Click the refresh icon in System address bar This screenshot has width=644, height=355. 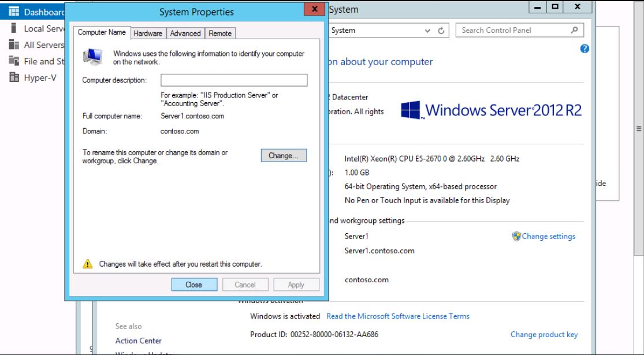[x=441, y=31]
